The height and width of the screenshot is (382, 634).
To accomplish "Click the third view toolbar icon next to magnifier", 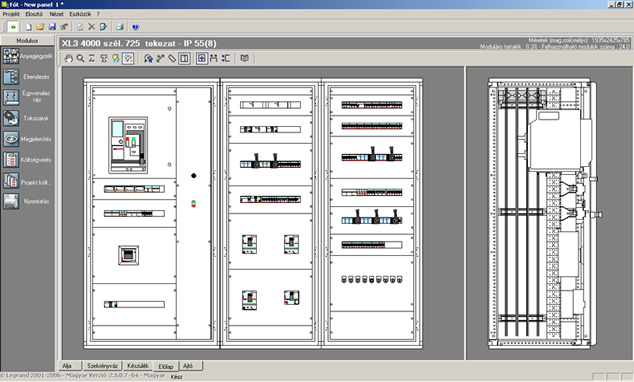I will [x=92, y=59].
